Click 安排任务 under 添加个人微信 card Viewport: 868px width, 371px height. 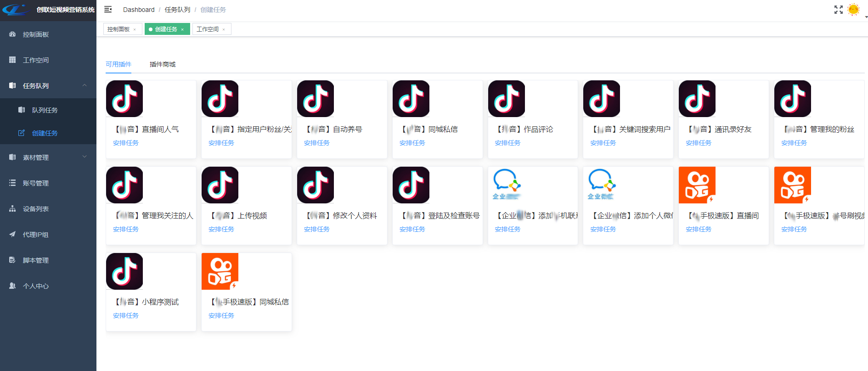coord(603,229)
